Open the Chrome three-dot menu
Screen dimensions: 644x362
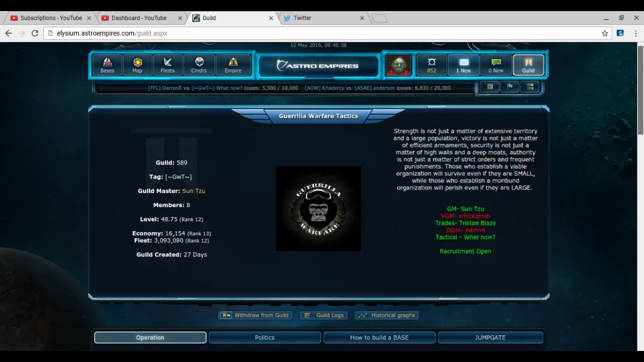tap(635, 33)
